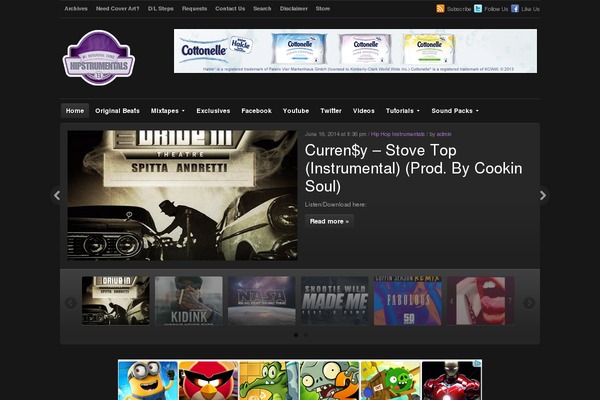Click AdChoices icon on games ad
This screenshot has height=400, width=600.
pos(478,363)
